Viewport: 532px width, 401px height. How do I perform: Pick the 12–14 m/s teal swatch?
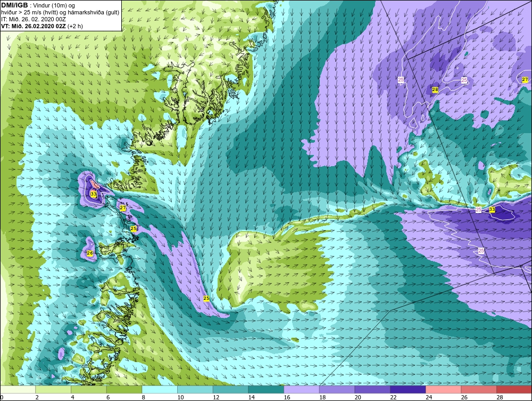point(230,389)
